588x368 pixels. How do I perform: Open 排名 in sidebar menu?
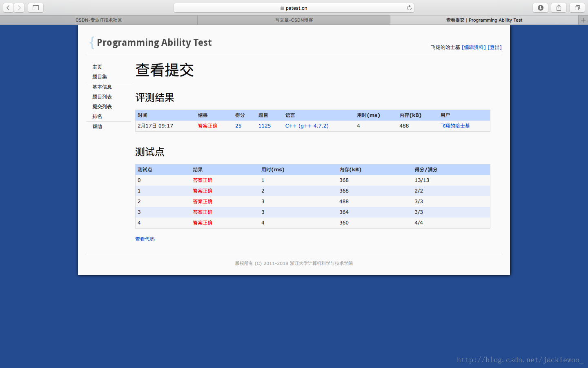tap(97, 117)
